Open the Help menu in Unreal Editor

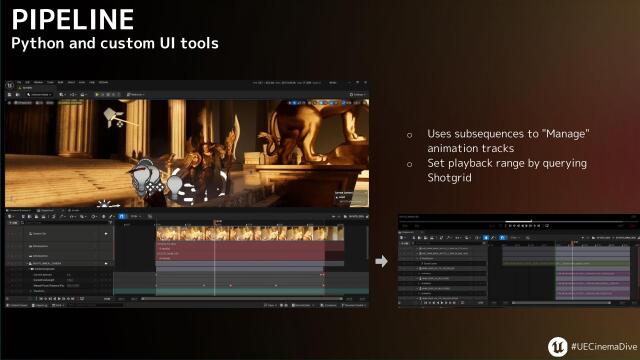click(92, 82)
